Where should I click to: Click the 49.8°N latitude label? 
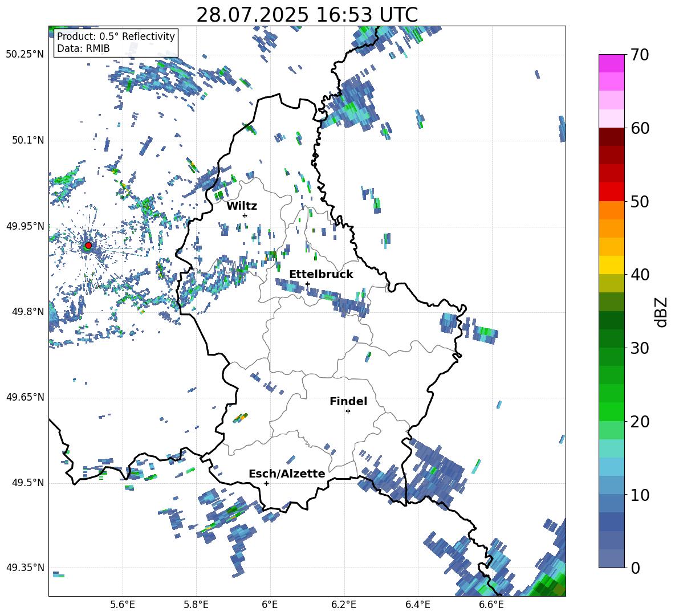pyautogui.click(x=28, y=312)
